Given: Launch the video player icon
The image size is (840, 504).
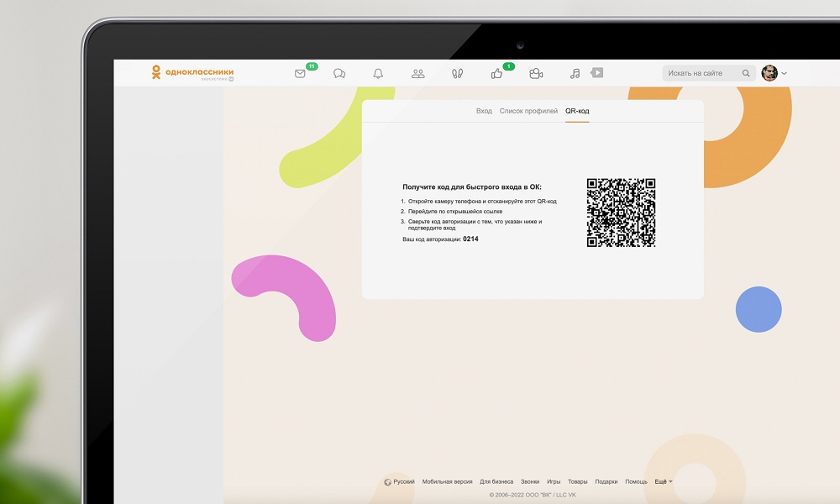Looking at the screenshot, I should 596,73.
